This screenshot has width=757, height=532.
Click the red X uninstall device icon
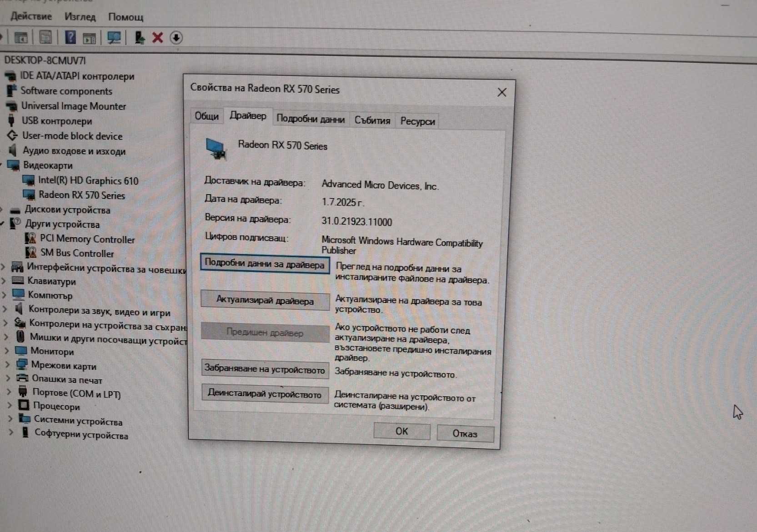(x=157, y=37)
